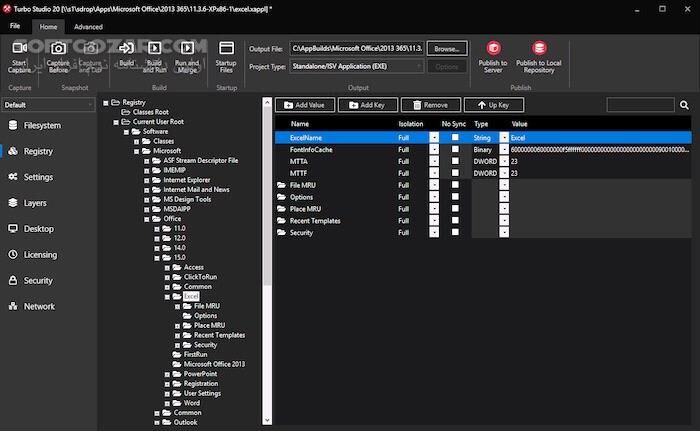Click the Browse... button for output file
Image resolution: width=700 pixels, height=431 pixels.
click(449, 48)
